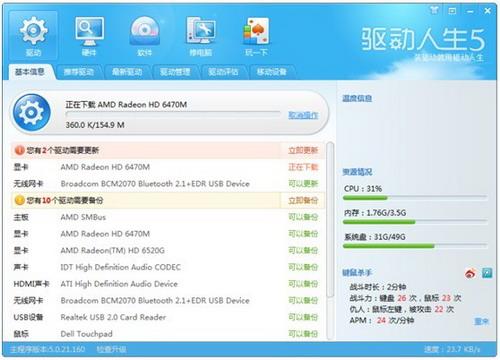
Task: Click the 战斗时长: 2分钟 line
Action: 377,287
